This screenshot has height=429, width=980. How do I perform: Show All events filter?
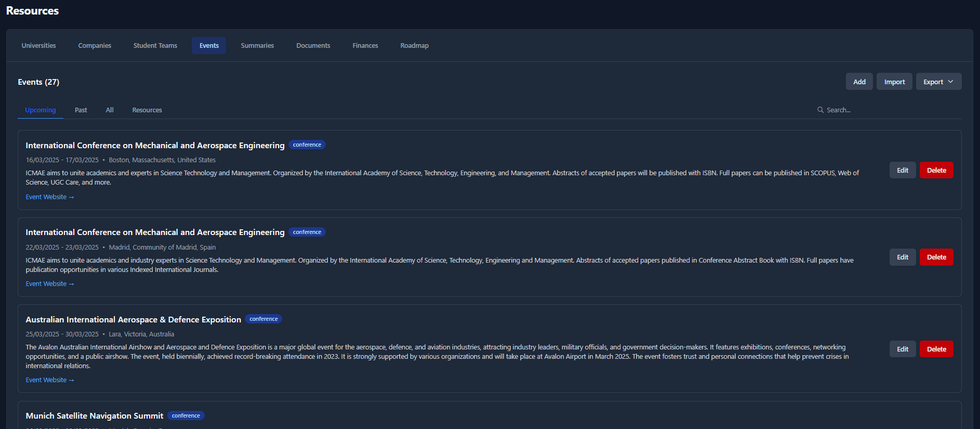pos(110,110)
